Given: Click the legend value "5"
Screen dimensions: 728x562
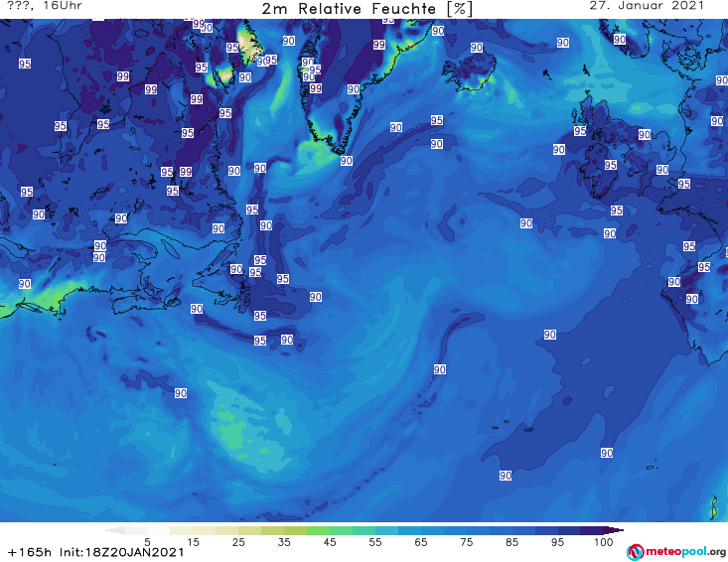Looking at the screenshot, I should tap(147, 542).
